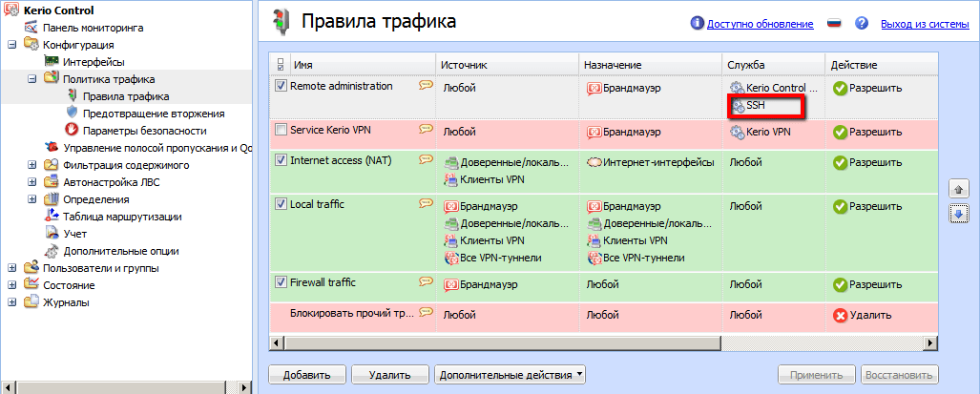This screenshot has height=394, width=980.
Task: Collapse the Конфигурация tree node
Action: (x=11, y=45)
